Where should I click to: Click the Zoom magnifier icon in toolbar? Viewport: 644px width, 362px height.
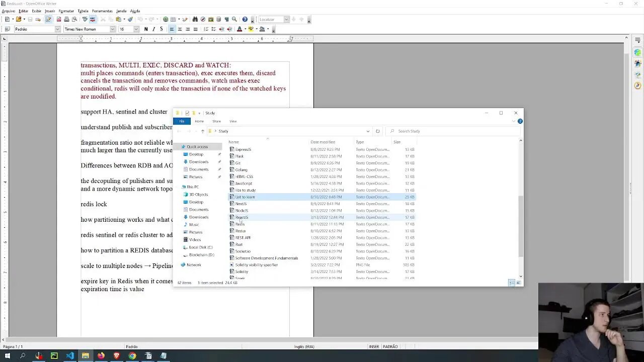234,20
